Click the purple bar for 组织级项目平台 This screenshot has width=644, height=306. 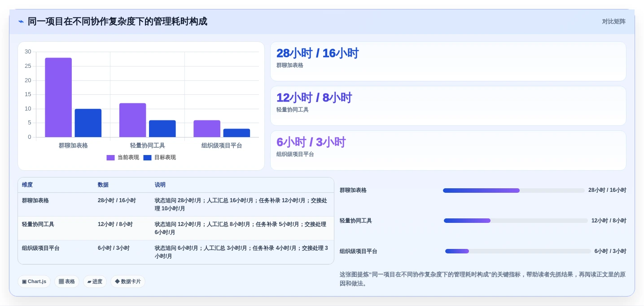click(207, 129)
